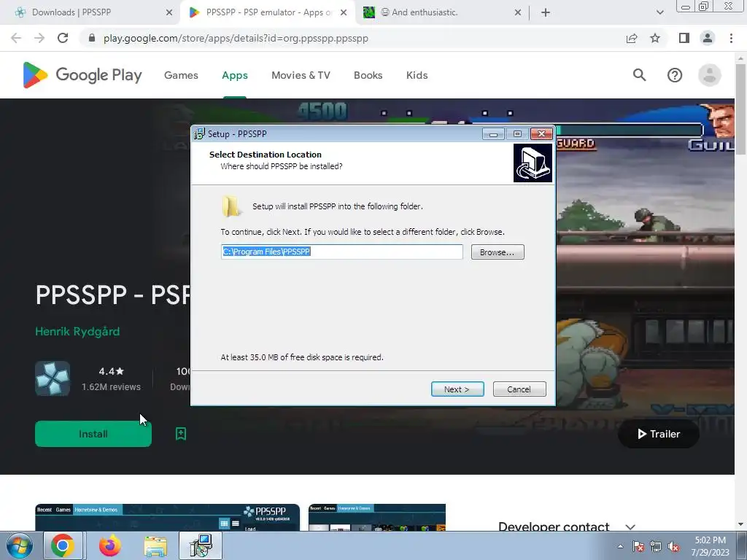Open Google Play help center icon
Screen dimensions: 747x560
tap(675, 75)
